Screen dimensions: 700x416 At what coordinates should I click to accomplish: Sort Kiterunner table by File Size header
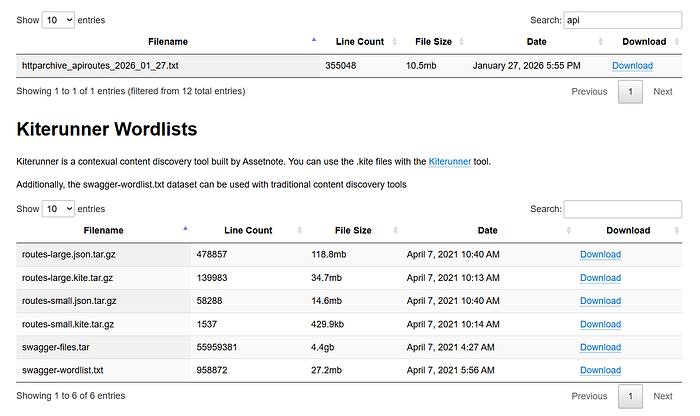pos(353,230)
